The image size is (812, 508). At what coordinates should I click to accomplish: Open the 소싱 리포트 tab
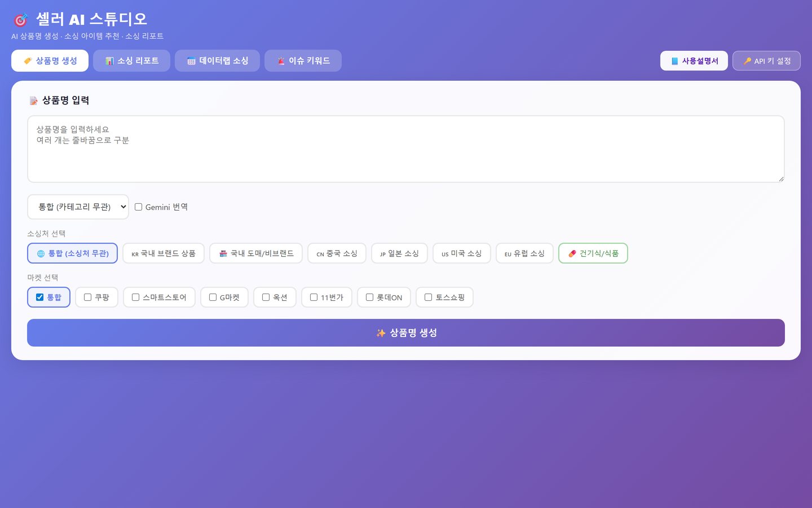[x=131, y=61]
